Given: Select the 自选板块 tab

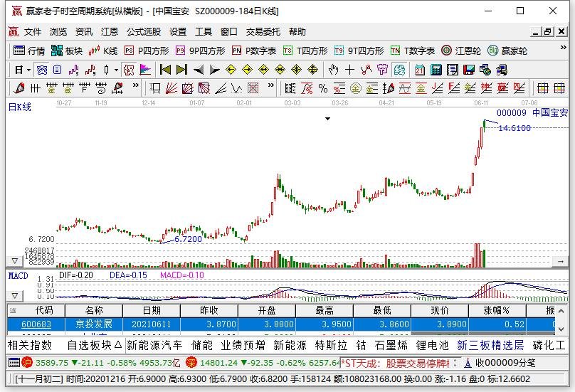Looking at the screenshot, I should coord(94,345).
